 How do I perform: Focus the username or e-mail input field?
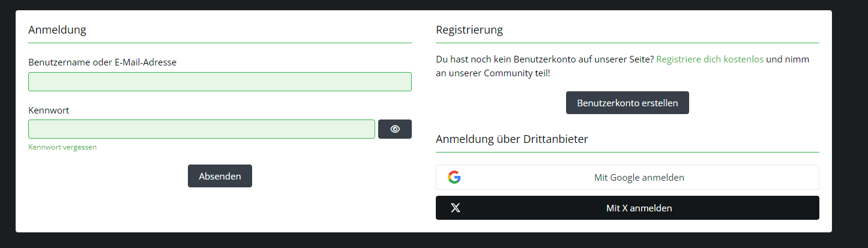220,82
